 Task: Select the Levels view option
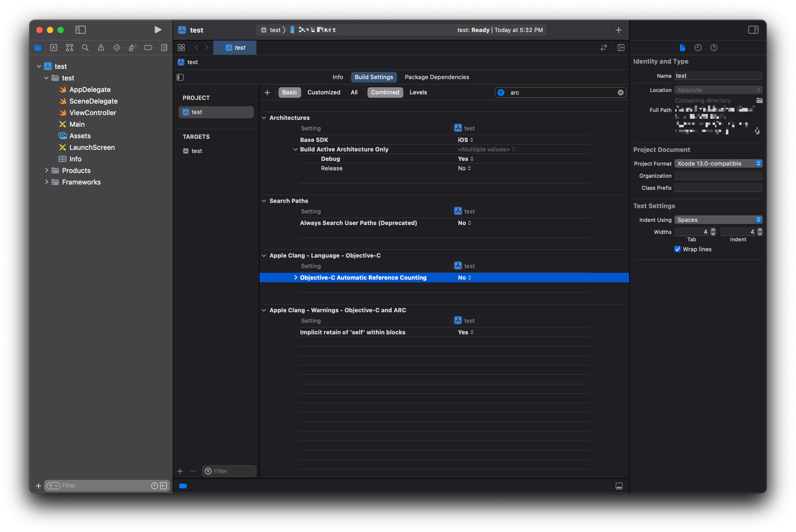[418, 92]
